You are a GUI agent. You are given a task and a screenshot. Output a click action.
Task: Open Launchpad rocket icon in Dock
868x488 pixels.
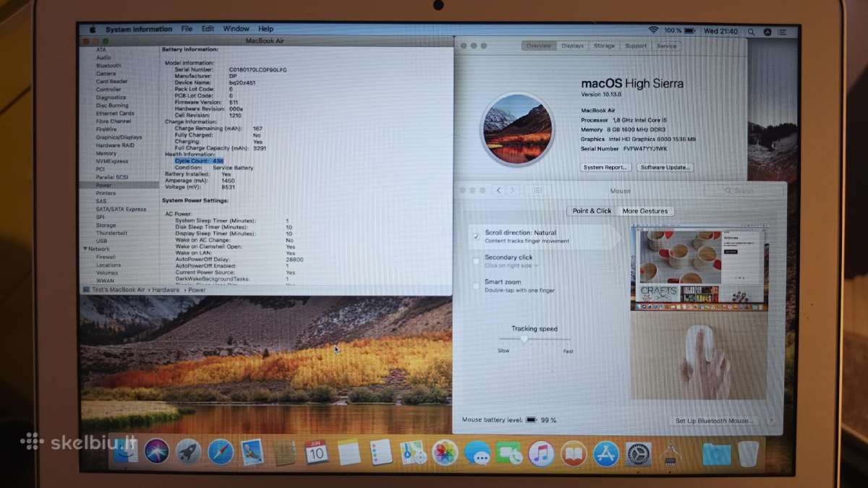(189, 452)
